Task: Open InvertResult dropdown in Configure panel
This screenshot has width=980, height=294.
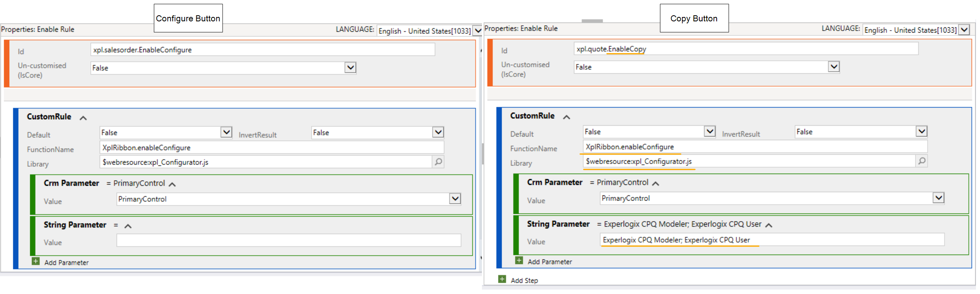Action: 438,132
